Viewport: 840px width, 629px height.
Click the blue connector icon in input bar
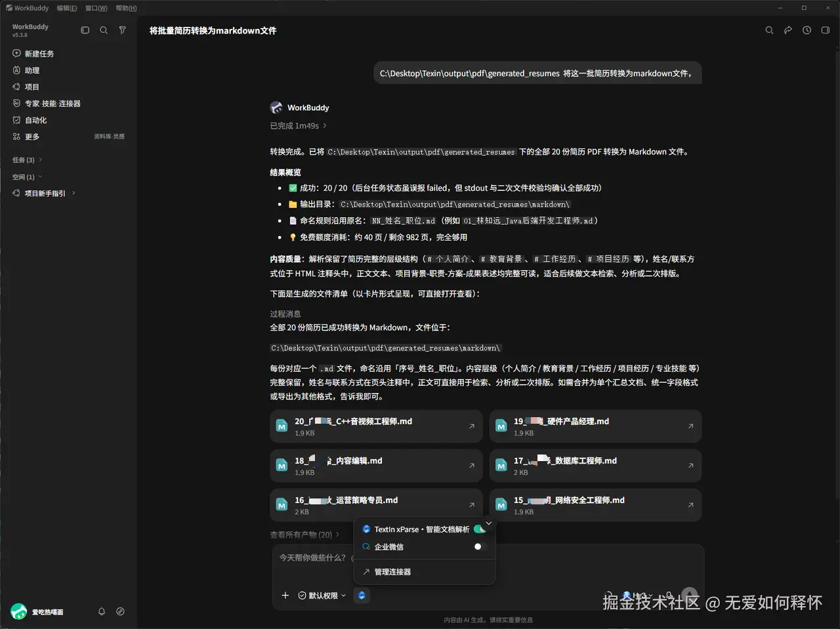click(362, 596)
